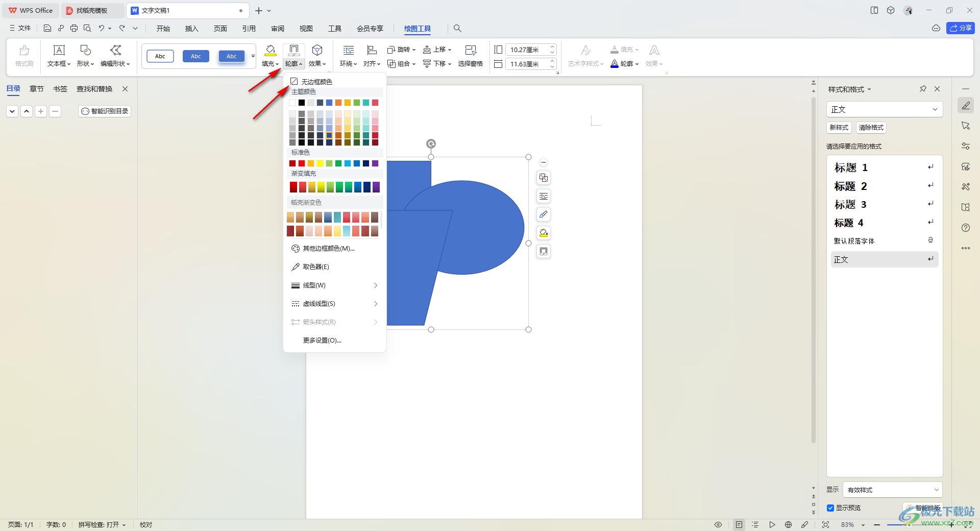Click the Rotate (旋转) icon
Screen dimensions: 980x531
pyautogui.click(x=391, y=50)
